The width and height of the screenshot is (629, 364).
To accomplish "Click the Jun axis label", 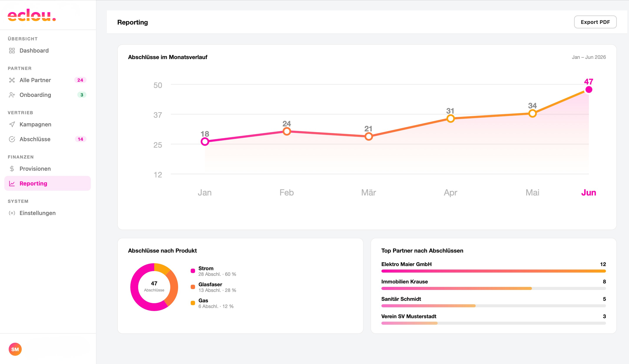I will [x=589, y=192].
